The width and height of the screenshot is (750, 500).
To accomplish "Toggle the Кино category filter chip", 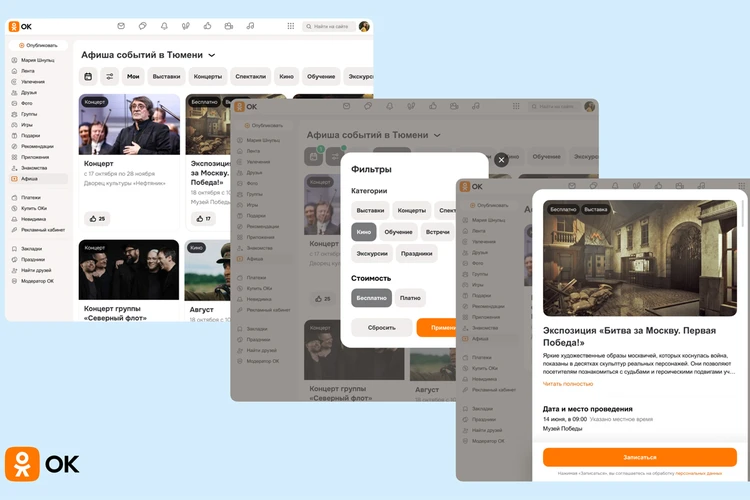I will click(364, 232).
